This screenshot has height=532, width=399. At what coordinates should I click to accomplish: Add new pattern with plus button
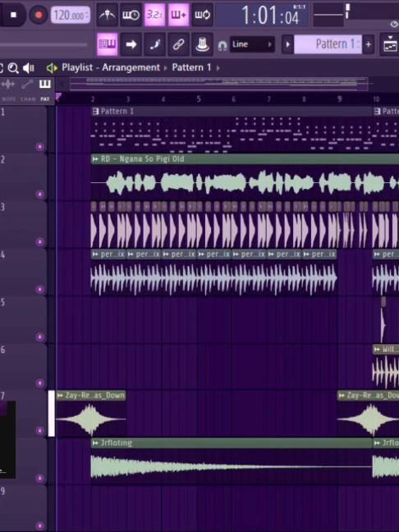[x=368, y=44]
